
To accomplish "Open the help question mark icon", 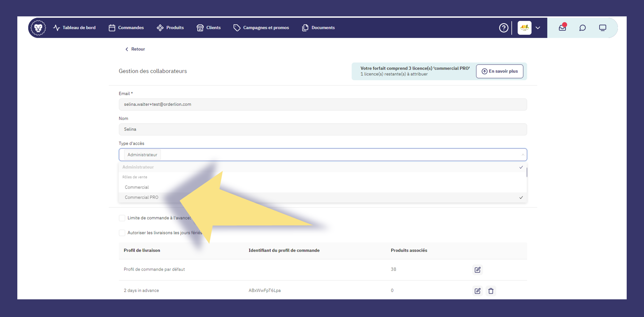I will click(x=504, y=28).
